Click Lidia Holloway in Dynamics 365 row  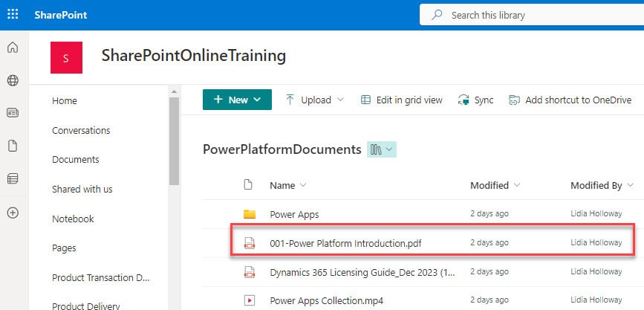point(596,271)
